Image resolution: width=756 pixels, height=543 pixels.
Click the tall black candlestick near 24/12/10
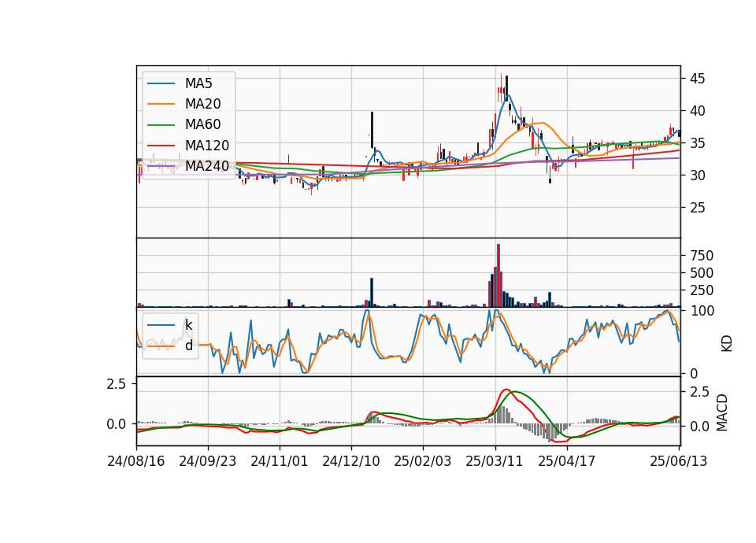pos(372,130)
